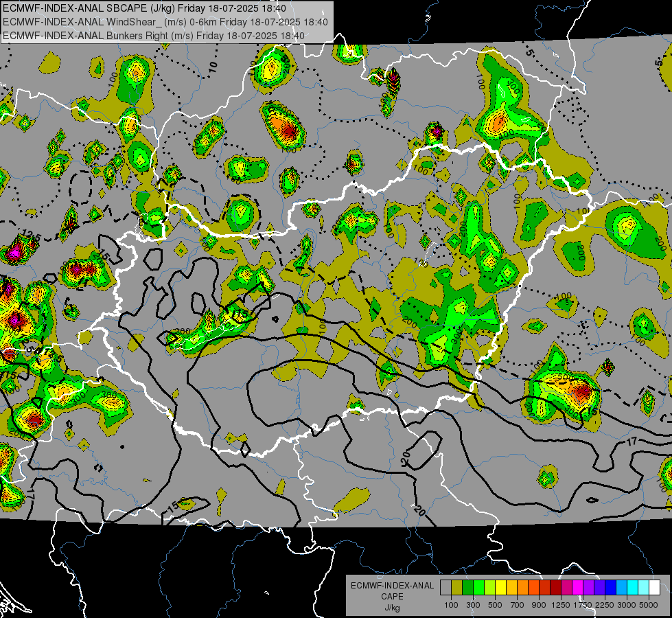Pick the purple swatch above the 1750 label

coord(589,588)
